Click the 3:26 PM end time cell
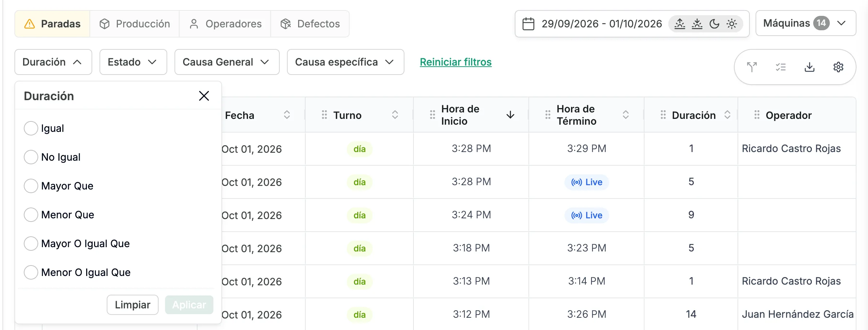868x330 pixels. [x=586, y=314]
